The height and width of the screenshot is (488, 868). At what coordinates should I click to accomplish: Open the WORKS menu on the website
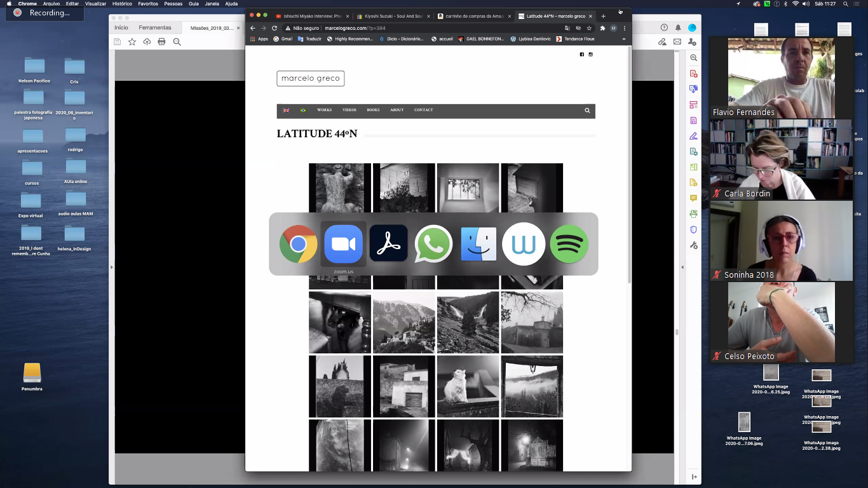[x=324, y=111]
